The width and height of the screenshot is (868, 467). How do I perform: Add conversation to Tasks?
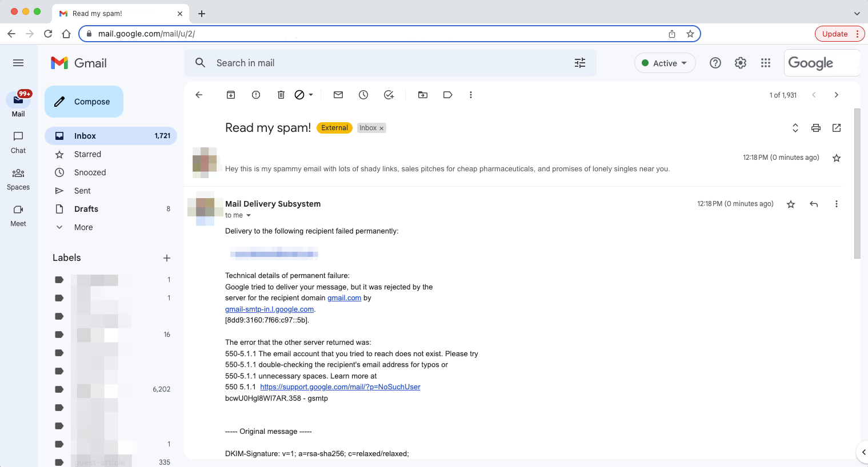click(x=389, y=95)
